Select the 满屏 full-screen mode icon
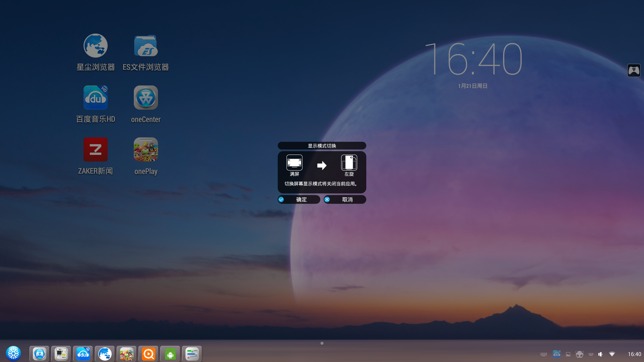 (294, 163)
